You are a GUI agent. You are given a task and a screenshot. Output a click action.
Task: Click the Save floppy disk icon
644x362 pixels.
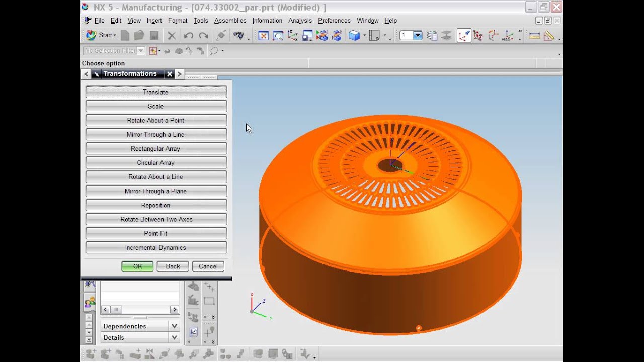(x=154, y=35)
